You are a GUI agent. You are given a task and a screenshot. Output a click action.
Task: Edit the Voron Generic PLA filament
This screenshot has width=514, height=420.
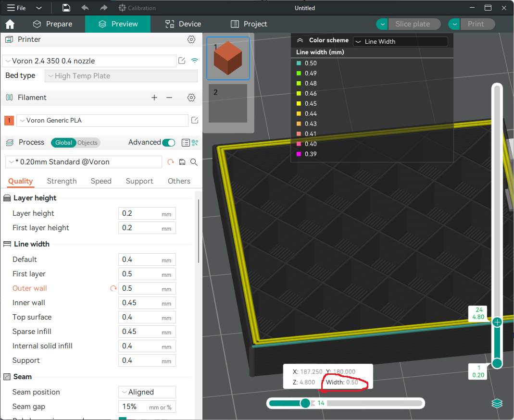195,120
